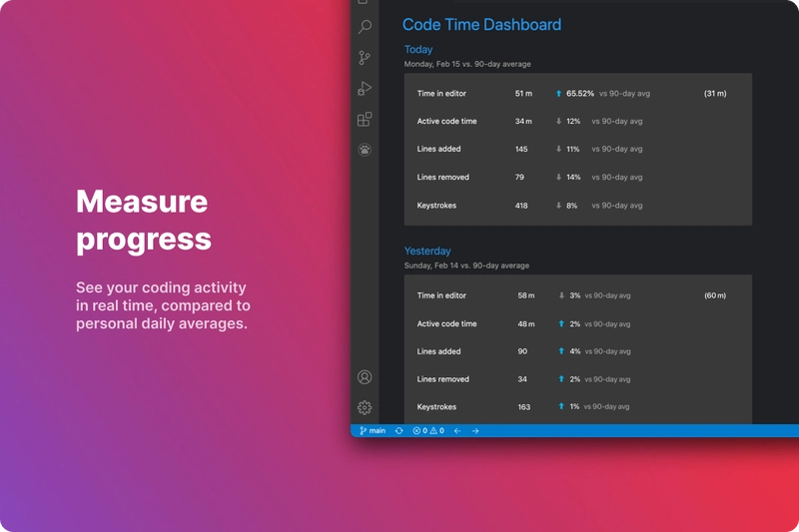Click the 90 lines added value

[x=522, y=351]
